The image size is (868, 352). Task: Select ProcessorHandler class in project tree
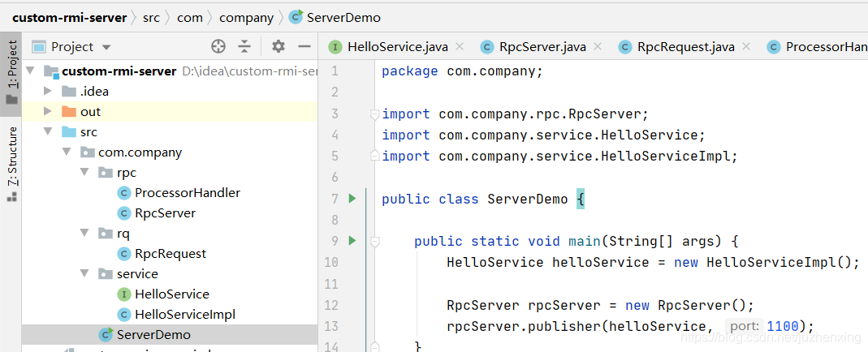click(x=188, y=192)
